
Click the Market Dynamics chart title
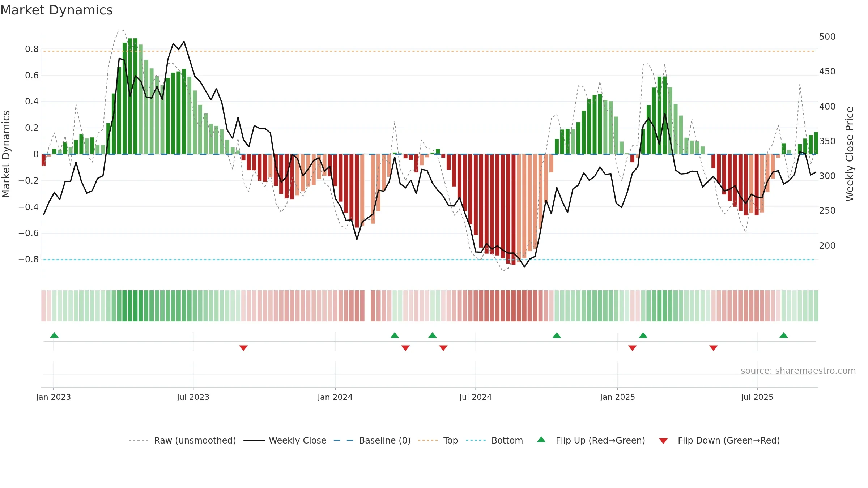coord(56,10)
